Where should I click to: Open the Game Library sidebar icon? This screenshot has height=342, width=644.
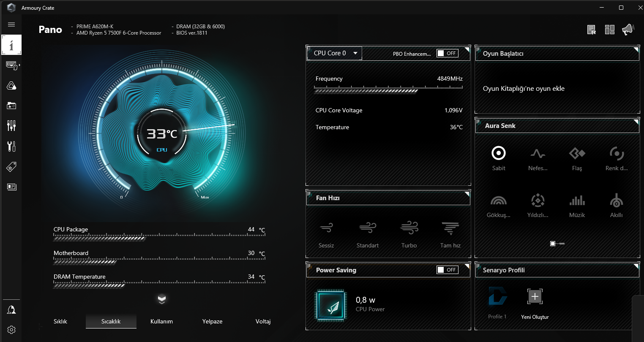coord(11,106)
